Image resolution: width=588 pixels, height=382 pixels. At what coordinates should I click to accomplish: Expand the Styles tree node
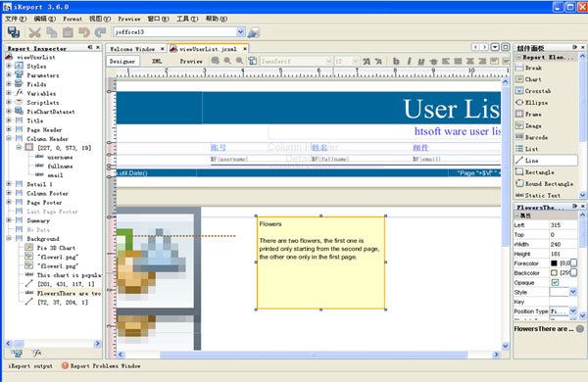[x=9, y=66]
